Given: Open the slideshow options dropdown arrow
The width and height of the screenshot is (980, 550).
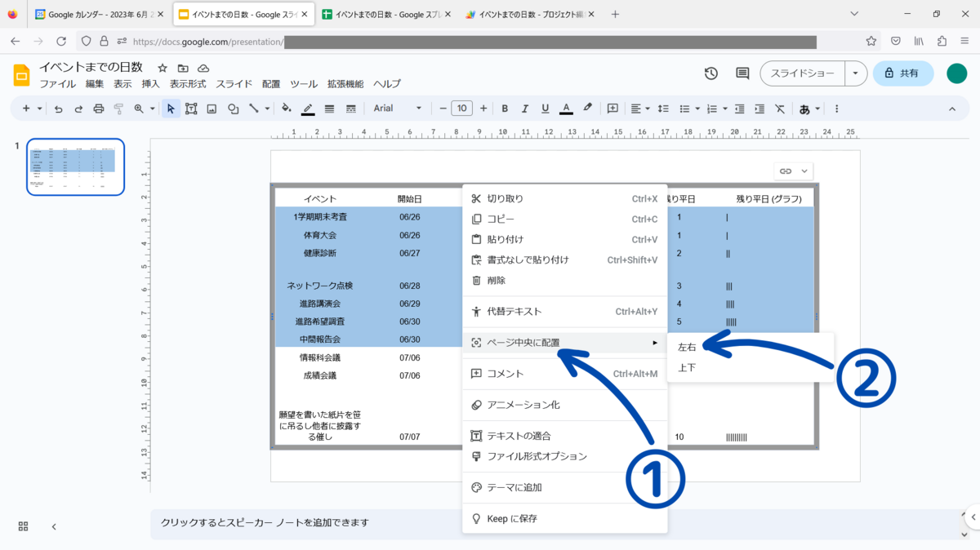Looking at the screenshot, I should 855,73.
